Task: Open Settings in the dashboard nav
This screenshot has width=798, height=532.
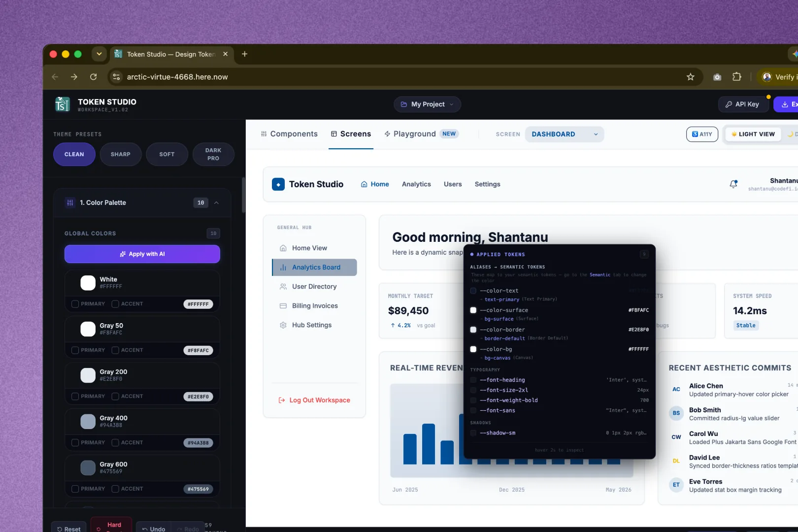Action: pos(488,184)
